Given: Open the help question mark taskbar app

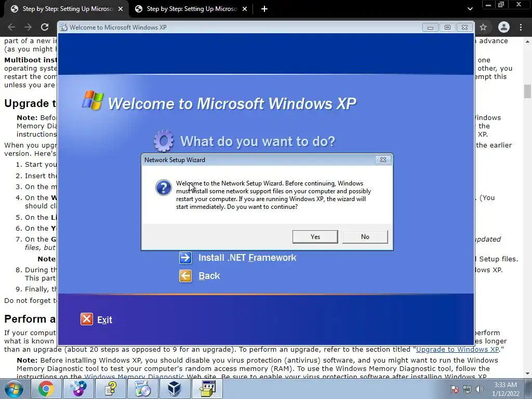Looking at the screenshot, I should coord(110,389).
